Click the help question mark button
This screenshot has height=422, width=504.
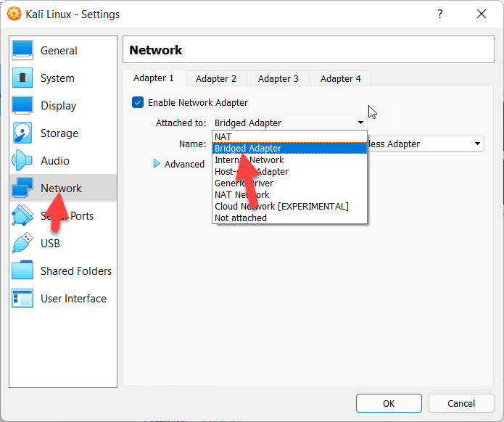440,14
